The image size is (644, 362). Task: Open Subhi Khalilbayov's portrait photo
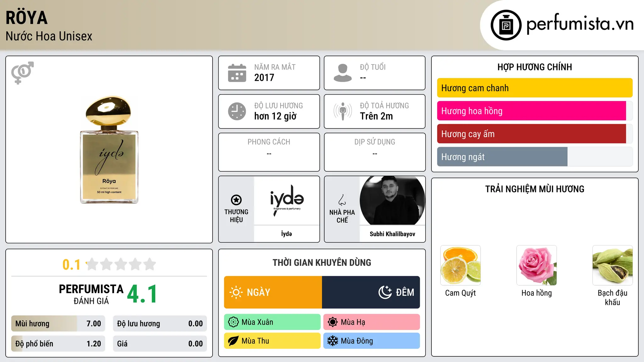click(392, 200)
